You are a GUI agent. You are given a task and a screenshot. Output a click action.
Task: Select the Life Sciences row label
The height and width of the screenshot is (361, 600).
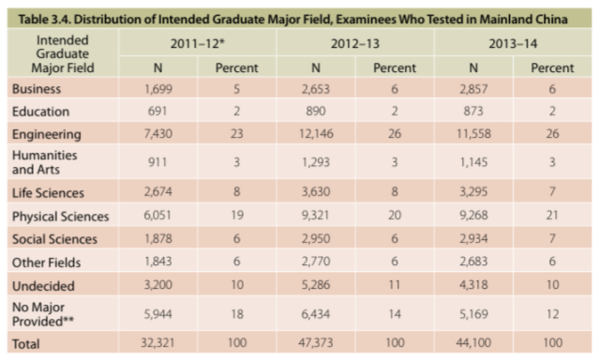tap(48, 193)
